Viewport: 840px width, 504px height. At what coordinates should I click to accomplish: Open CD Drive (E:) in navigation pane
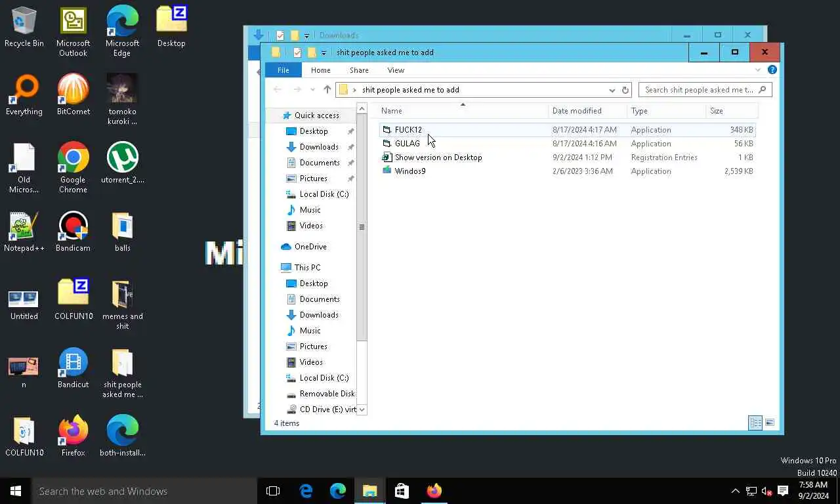(327, 409)
